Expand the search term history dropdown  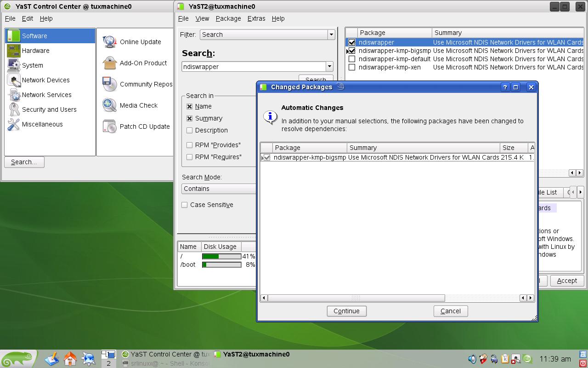click(x=329, y=67)
